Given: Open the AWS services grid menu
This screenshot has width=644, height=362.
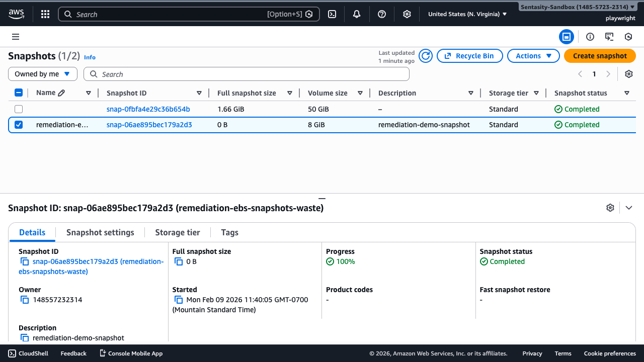Looking at the screenshot, I should point(45,14).
